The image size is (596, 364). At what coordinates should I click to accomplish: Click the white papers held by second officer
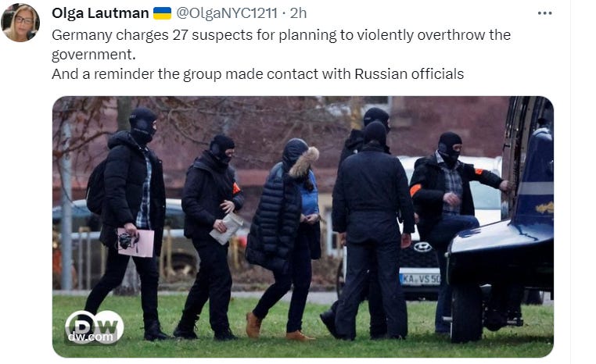(x=227, y=228)
